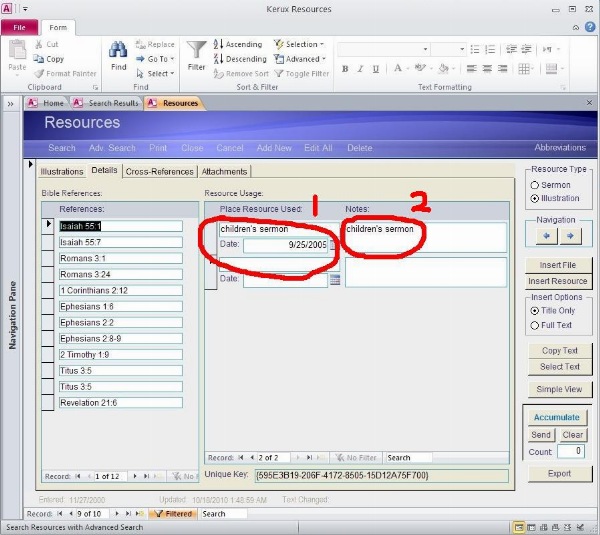Toggle Underline text formatting
The height and width of the screenshot is (535, 600).
(376, 69)
